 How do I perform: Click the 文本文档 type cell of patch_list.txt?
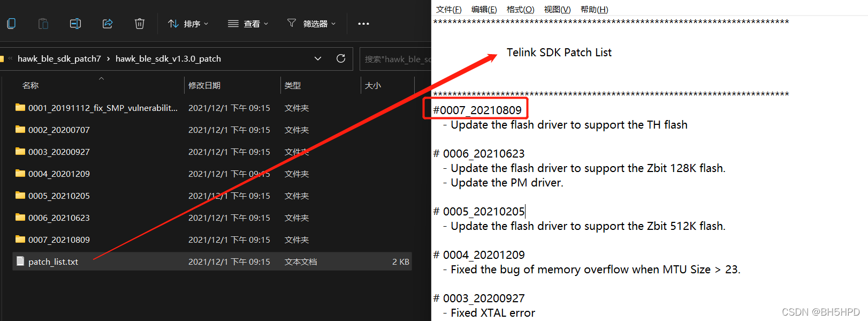[301, 262]
